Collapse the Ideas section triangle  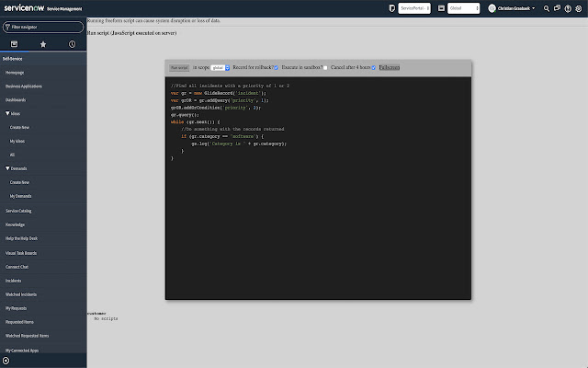7,113
